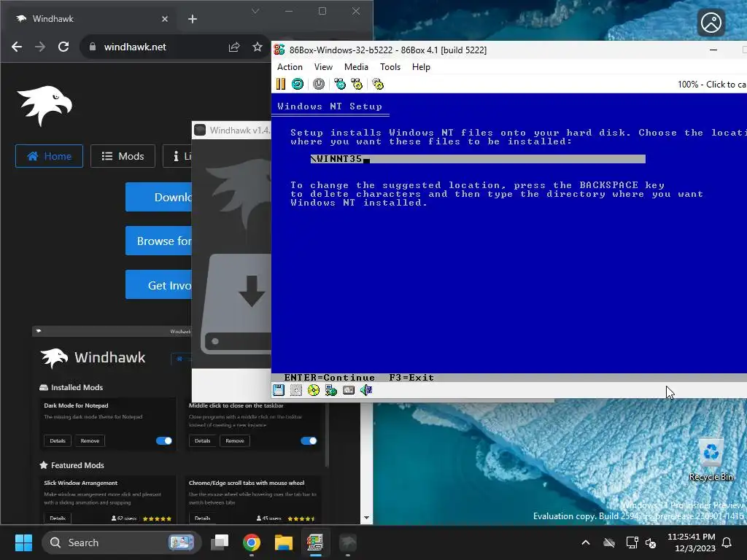Open tab search chevron in browser titlebar
The height and width of the screenshot is (560, 747).
255,11
